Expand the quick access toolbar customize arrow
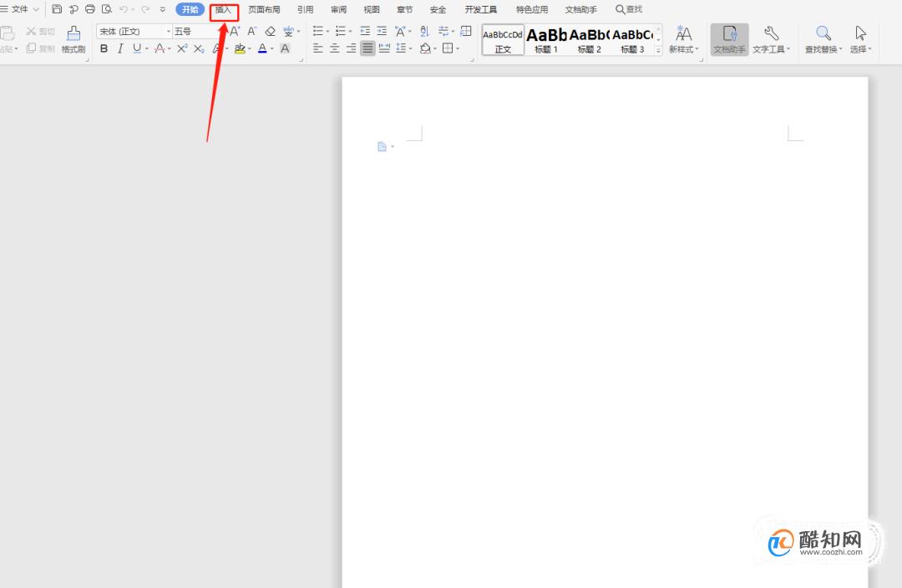This screenshot has height=588, width=902. (162, 9)
